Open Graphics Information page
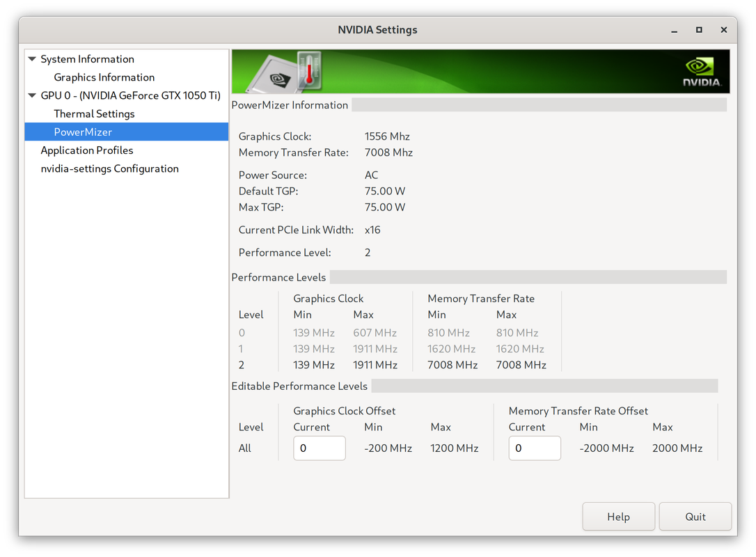756x557 pixels. coord(104,77)
